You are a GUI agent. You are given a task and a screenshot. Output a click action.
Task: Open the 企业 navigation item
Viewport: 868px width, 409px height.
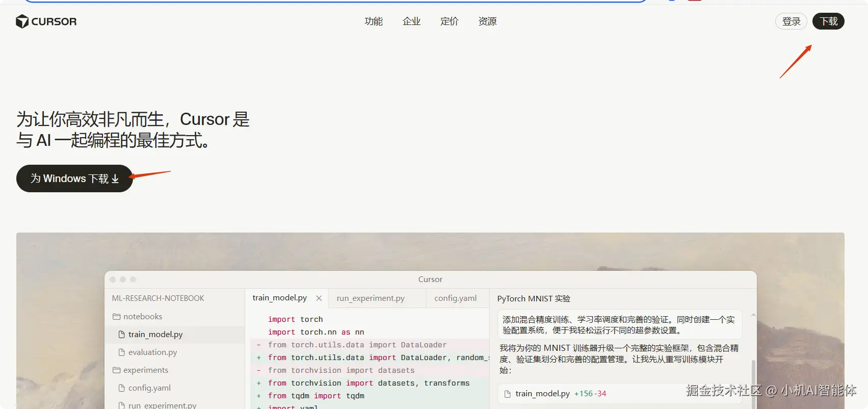tap(411, 21)
